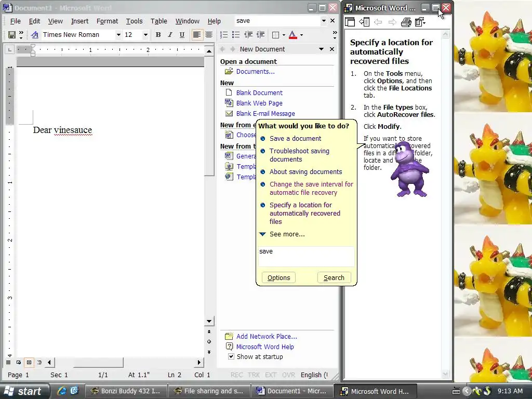Screen dimensions: 532x399
Task: Open the Insert menu
Action: click(x=79, y=21)
